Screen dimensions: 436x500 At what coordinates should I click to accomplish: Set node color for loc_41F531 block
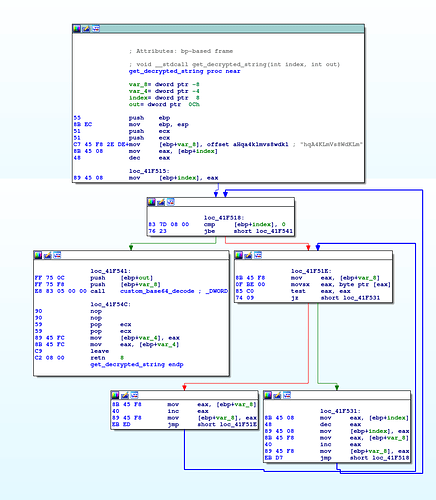click(268, 395)
